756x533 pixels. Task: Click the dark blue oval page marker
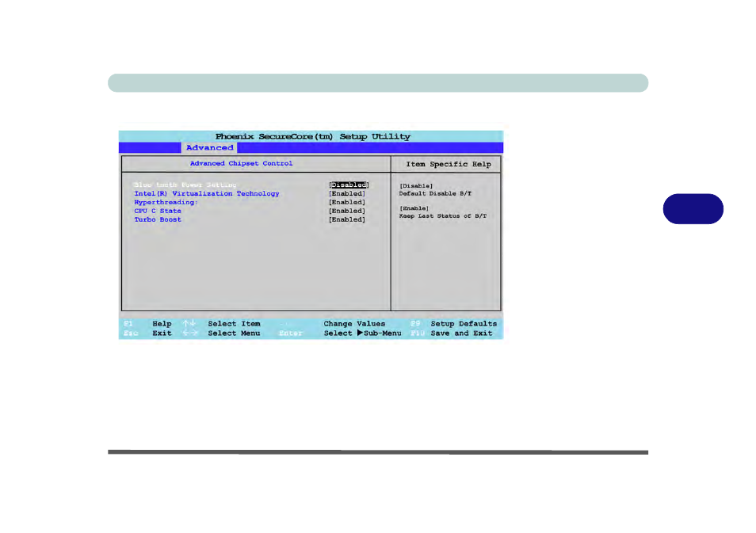[x=693, y=208]
